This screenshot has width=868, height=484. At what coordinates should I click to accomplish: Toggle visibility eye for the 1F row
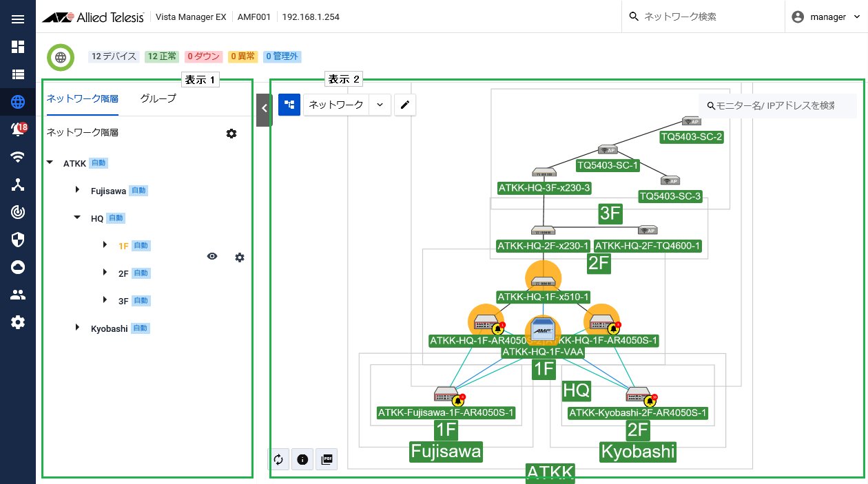(x=212, y=257)
